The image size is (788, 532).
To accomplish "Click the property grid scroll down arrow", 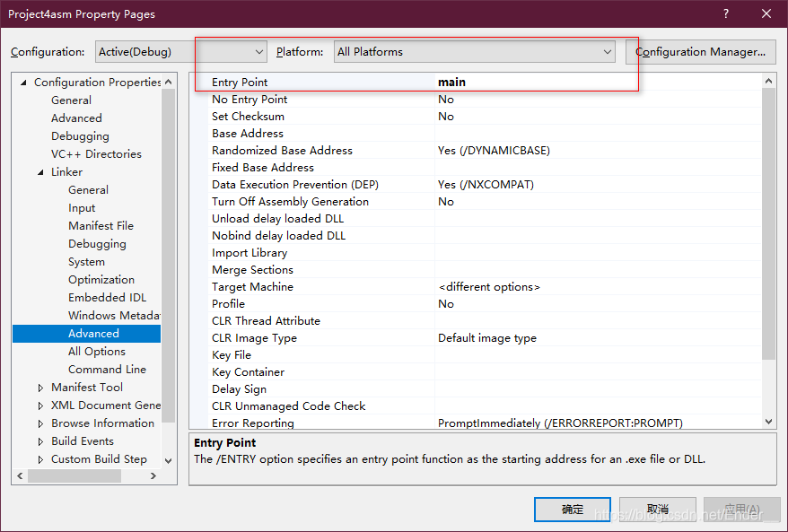I will [768, 422].
